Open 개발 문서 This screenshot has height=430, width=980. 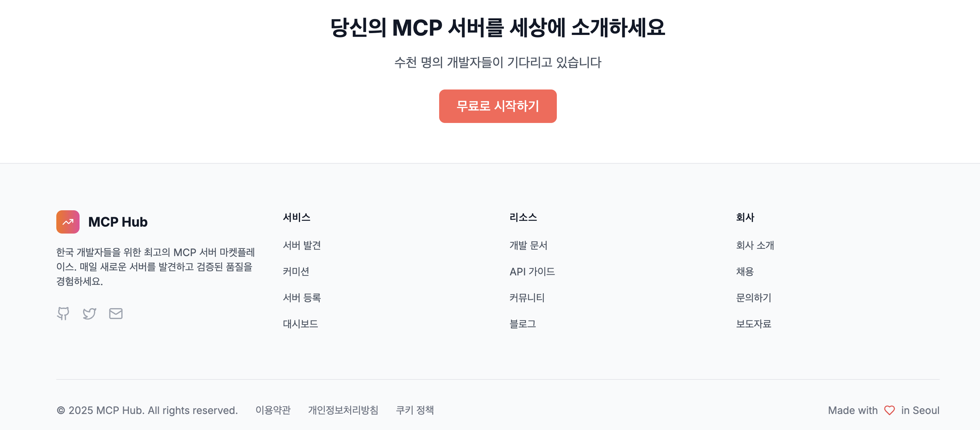pyautogui.click(x=529, y=246)
